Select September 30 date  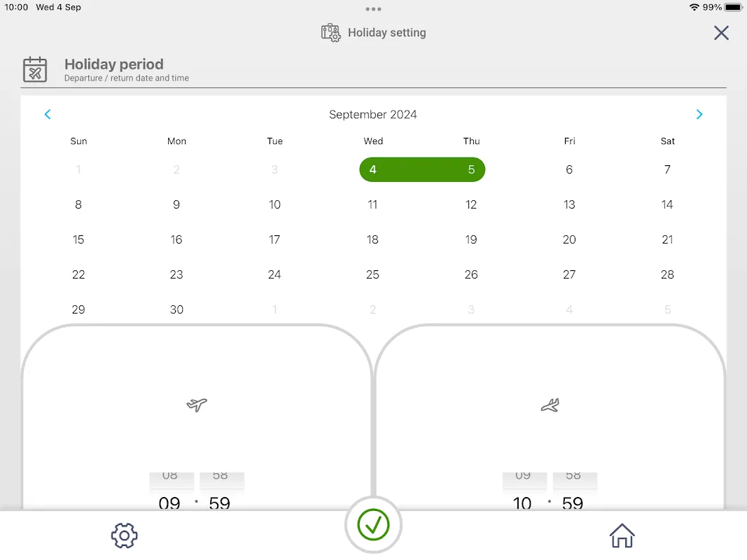tap(176, 309)
